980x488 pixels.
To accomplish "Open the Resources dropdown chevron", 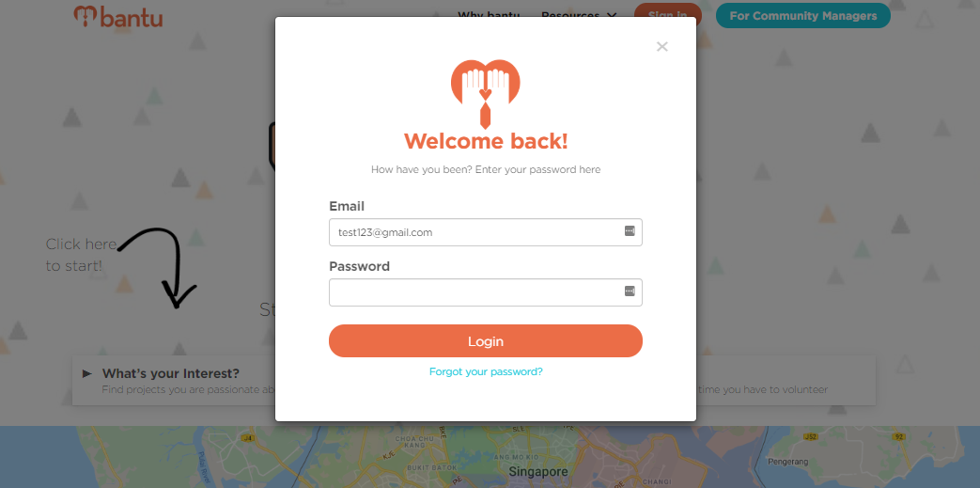I will [612, 16].
